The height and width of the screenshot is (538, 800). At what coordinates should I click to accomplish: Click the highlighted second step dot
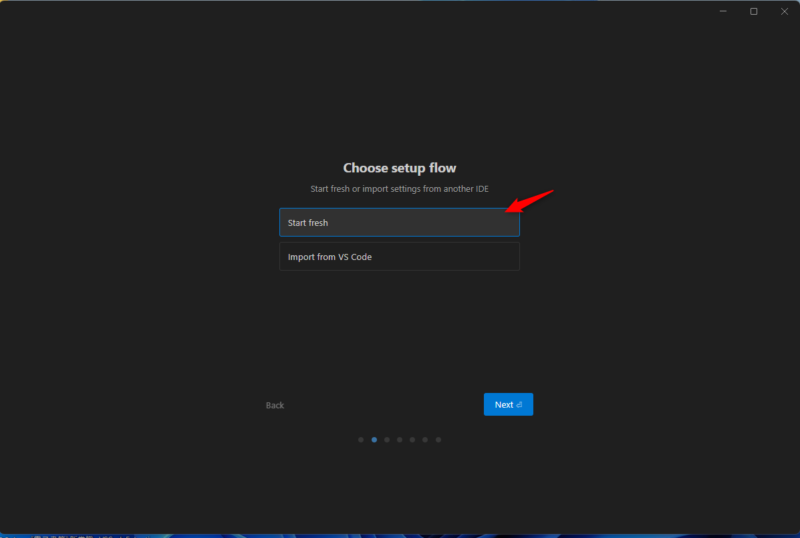point(374,439)
